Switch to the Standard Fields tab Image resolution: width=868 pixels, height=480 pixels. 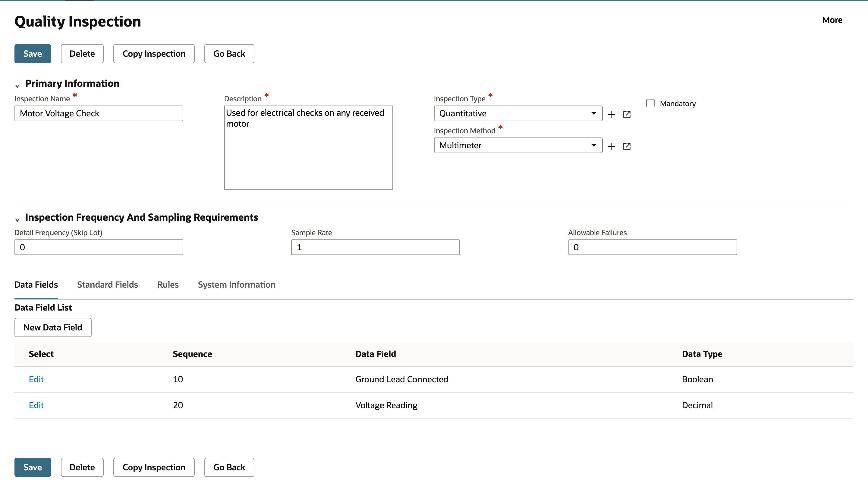(x=108, y=285)
